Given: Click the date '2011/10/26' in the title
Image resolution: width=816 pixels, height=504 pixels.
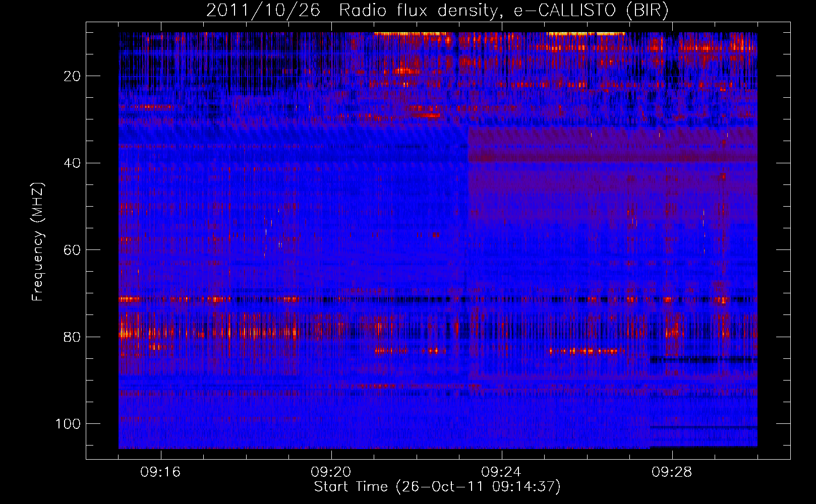Looking at the screenshot, I should 263,11.
